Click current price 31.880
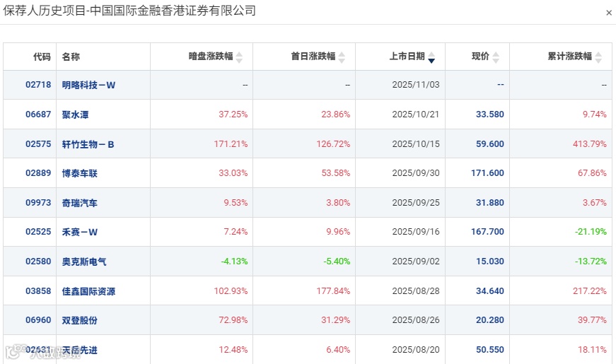 pos(490,203)
